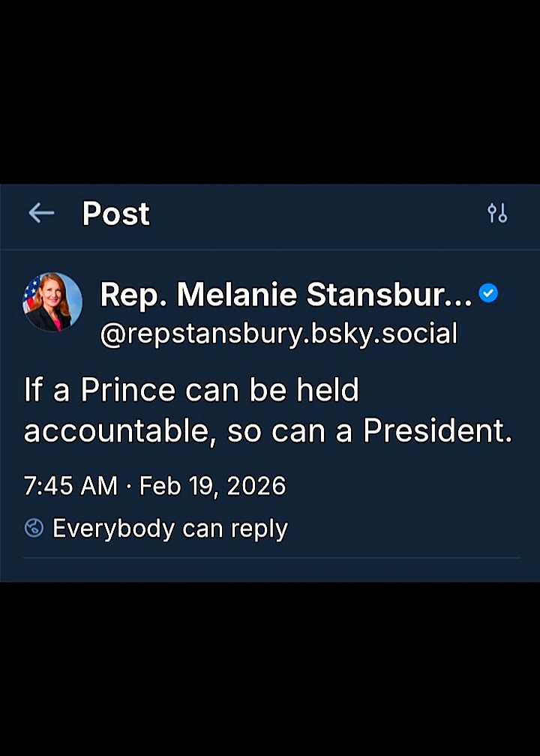Tap the back arrow icon
The image size is (540, 756).
[x=41, y=214]
